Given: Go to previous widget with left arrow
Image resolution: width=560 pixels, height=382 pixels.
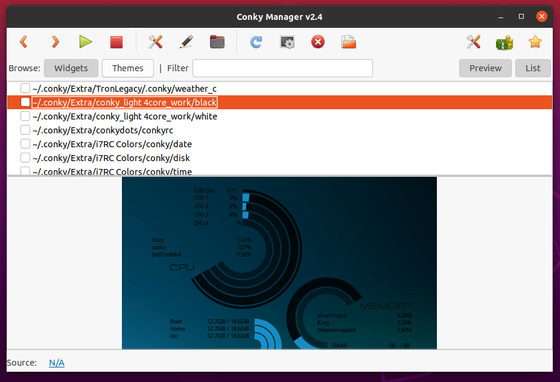Looking at the screenshot, I should tap(24, 42).
